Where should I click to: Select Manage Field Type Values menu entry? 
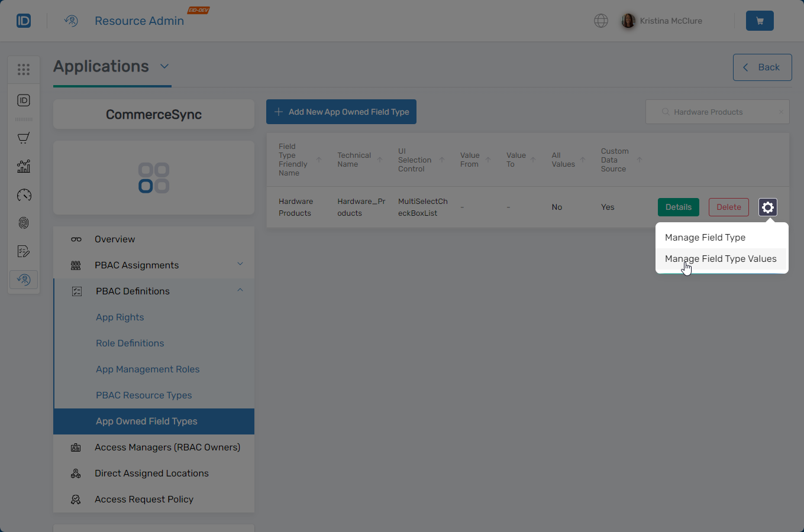[x=721, y=258]
